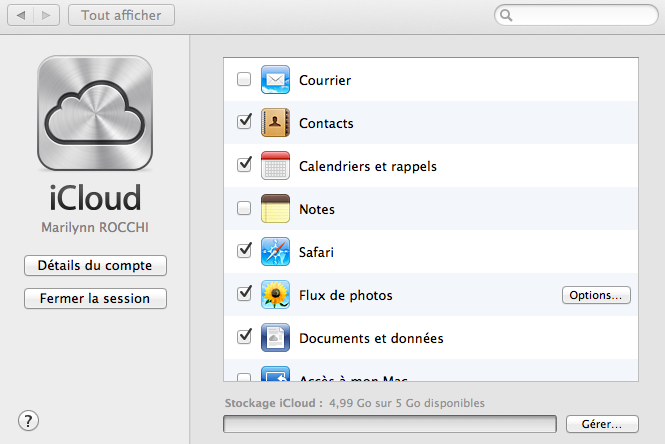Image resolution: width=665 pixels, height=444 pixels.
Task: Click the Gérer storage button
Action: point(602,424)
